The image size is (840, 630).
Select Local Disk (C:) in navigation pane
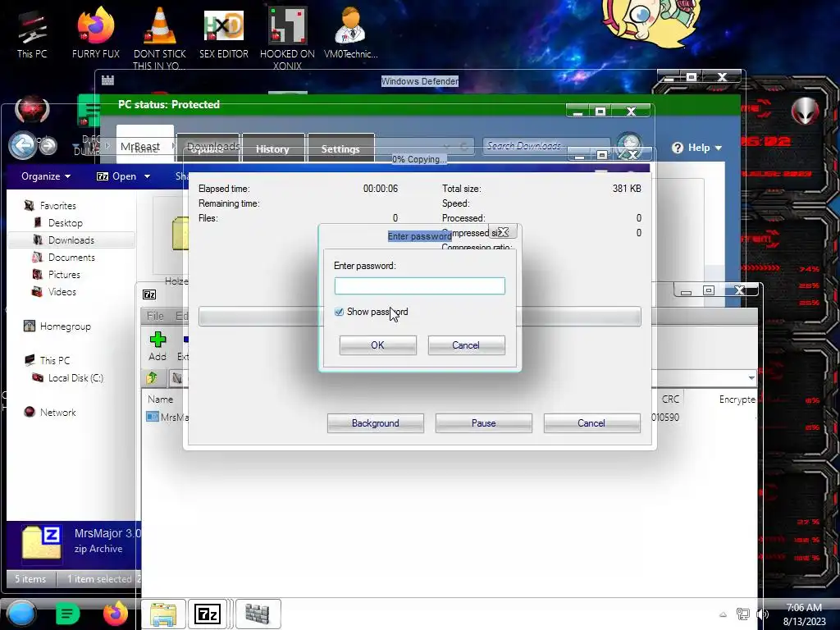(75, 377)
